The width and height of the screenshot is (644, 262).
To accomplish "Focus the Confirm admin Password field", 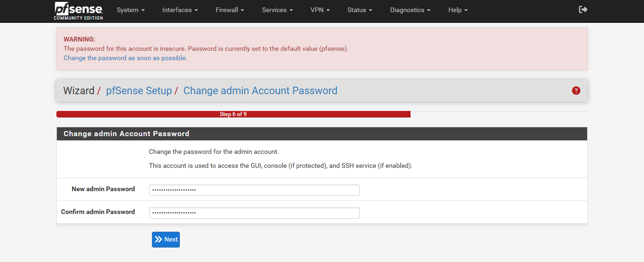I will point(254,213).
